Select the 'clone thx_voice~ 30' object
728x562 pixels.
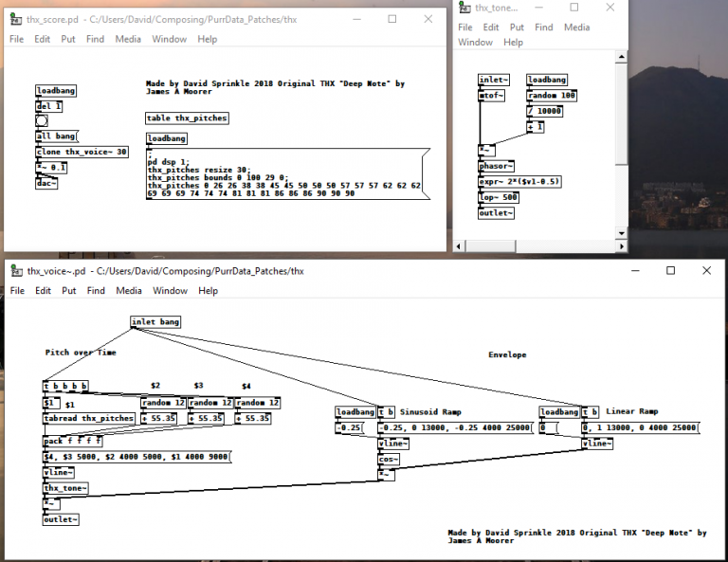tap(82, 152)
